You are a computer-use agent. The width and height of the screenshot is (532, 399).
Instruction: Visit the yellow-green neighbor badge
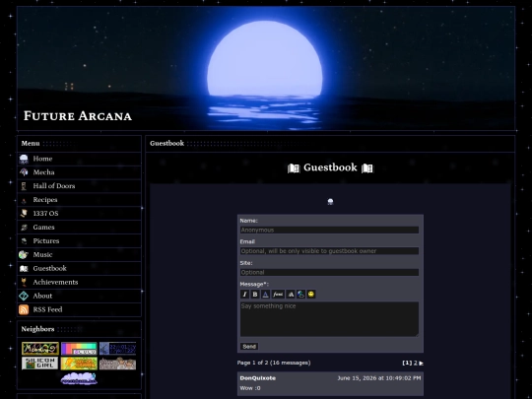tap(79, 364)
